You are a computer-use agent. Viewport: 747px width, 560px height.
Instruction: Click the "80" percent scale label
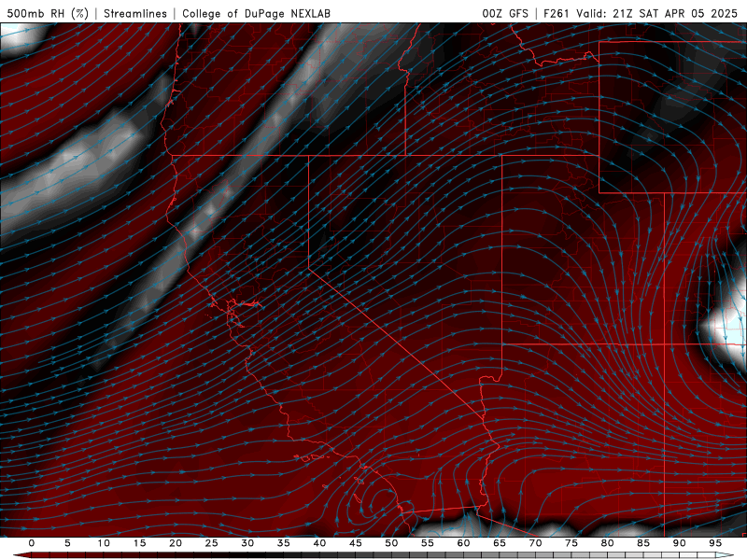608,543
